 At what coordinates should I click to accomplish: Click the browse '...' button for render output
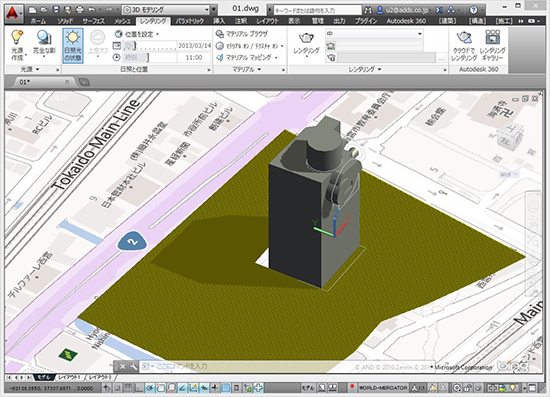(441, 58)
